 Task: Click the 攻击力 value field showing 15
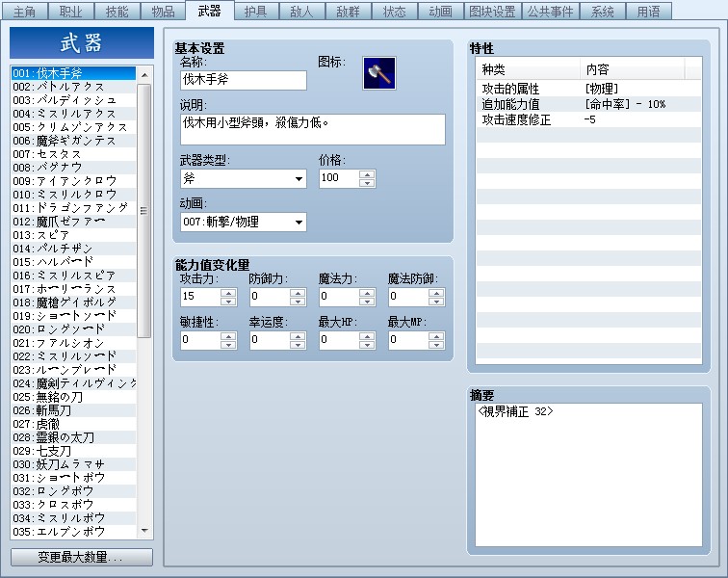(200, 297)
